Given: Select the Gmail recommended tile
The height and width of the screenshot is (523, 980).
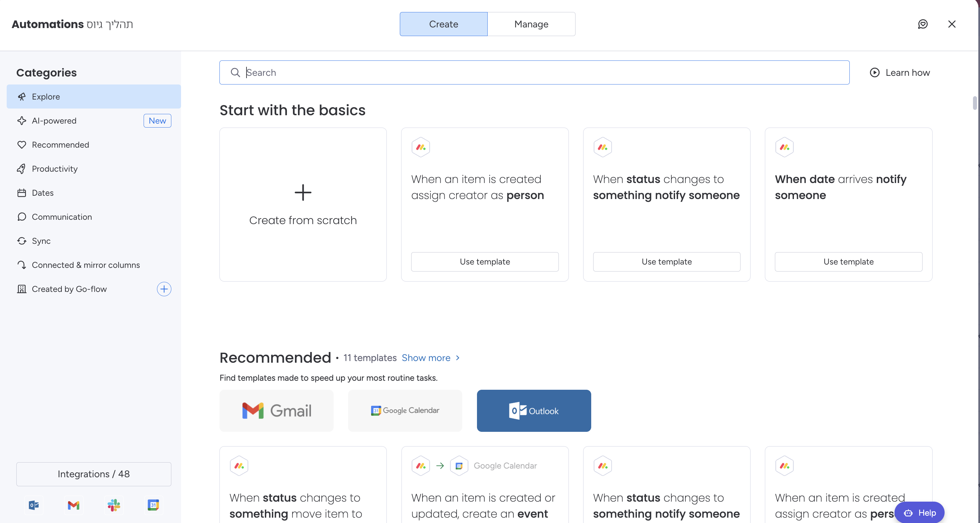Looking at the screenshot, I should (x=277, y=410).
